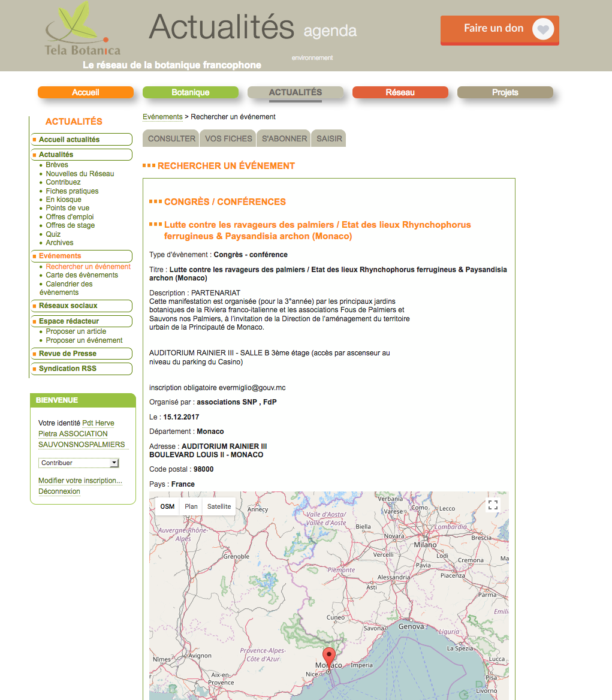Open Evénements sidebar section
The height and width of the screenshot is (700, 612).
click(82, 256)
